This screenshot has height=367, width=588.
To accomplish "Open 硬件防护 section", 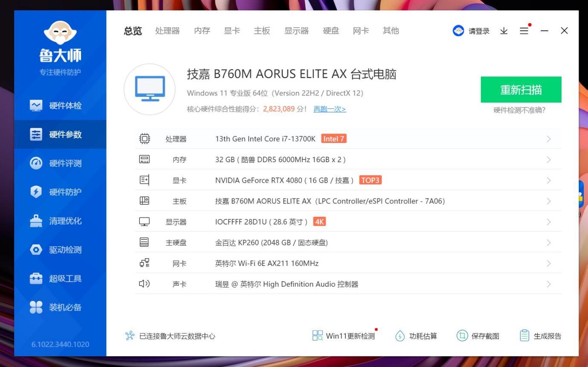I will click(x=60, y=192).
